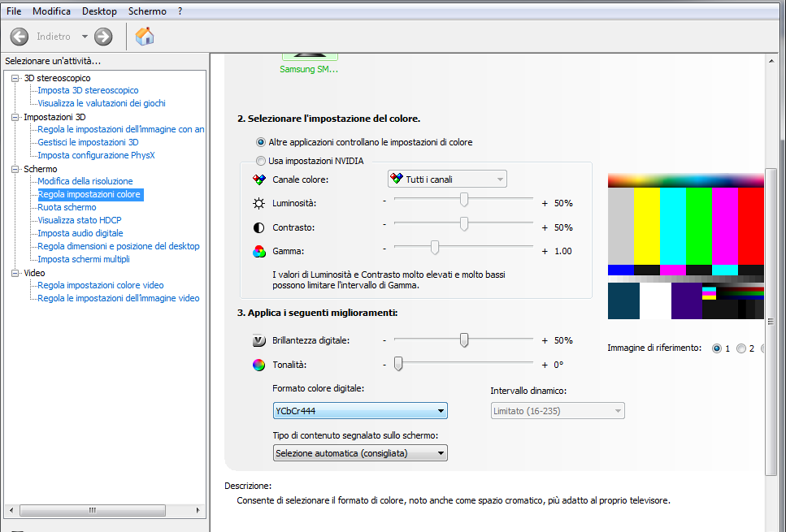786x532 pixels.
Task: Click the Luminosità sun icon
Action: (259, 203)
